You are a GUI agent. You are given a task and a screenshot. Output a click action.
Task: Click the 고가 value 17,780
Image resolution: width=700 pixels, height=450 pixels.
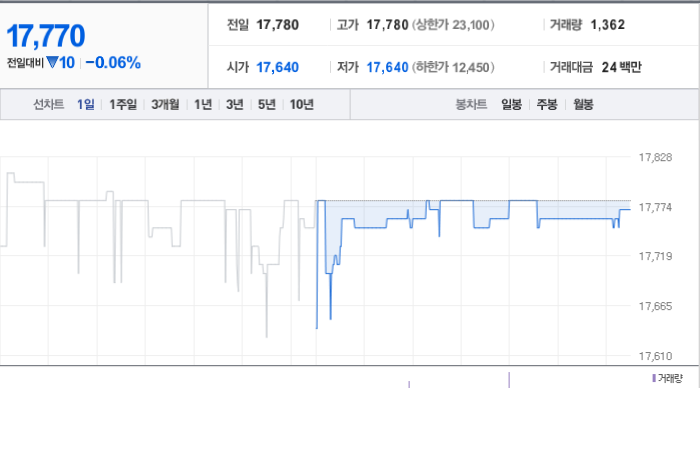pyautogui.click(x=388, y=25)
